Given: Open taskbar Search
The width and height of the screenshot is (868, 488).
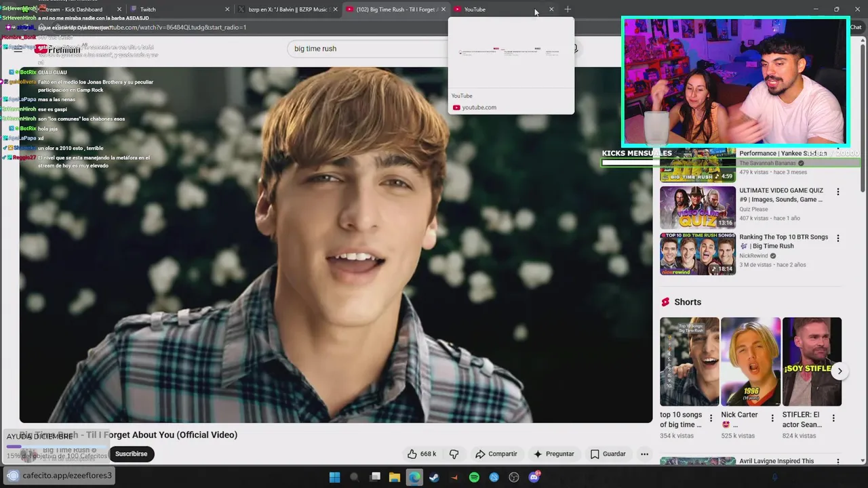Looking at the screenshot, I should (x=354, y=477).
